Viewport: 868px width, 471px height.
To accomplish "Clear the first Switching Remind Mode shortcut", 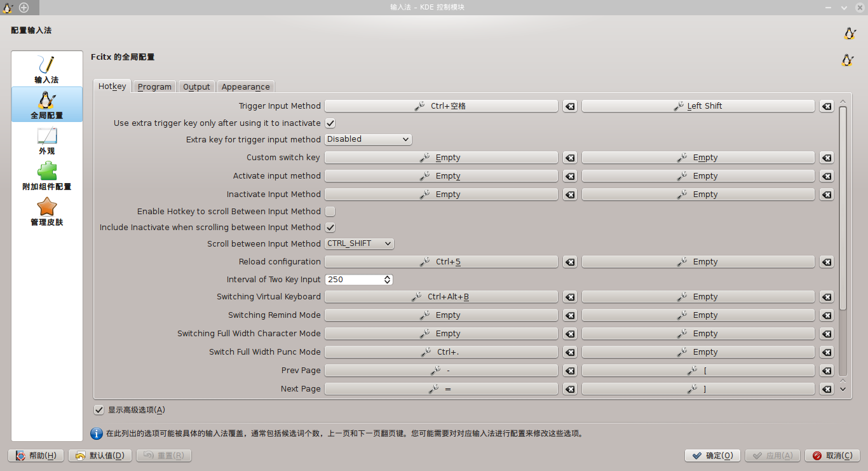I will pyautogui.click(x=570, y=315).
